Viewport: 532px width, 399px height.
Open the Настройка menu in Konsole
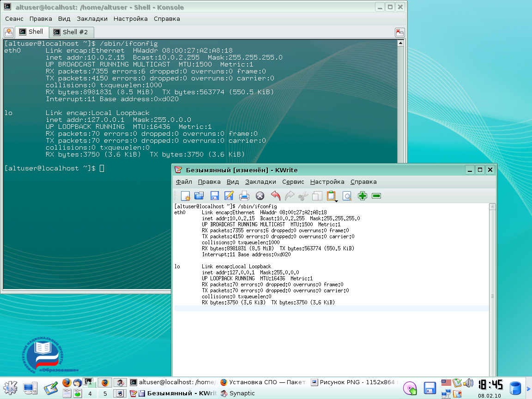click(131, 18)
